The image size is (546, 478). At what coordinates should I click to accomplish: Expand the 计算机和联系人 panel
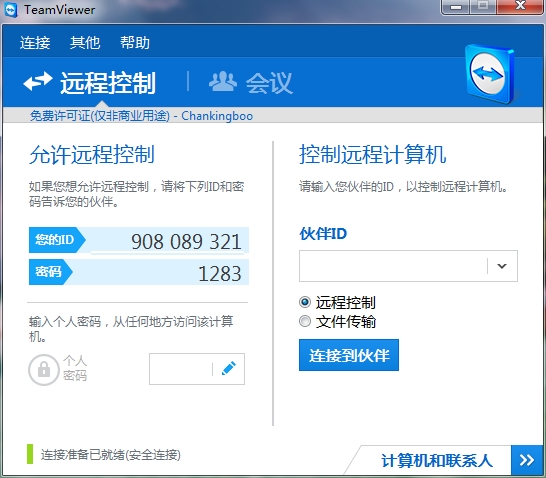coord(437,461)
